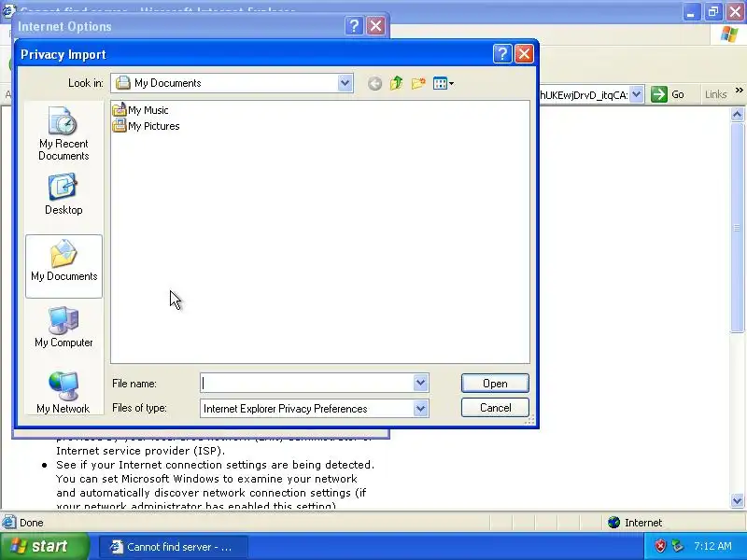Minimize the Internet Explorer window
Screen dimensions: 747x560
pos(691,11)
